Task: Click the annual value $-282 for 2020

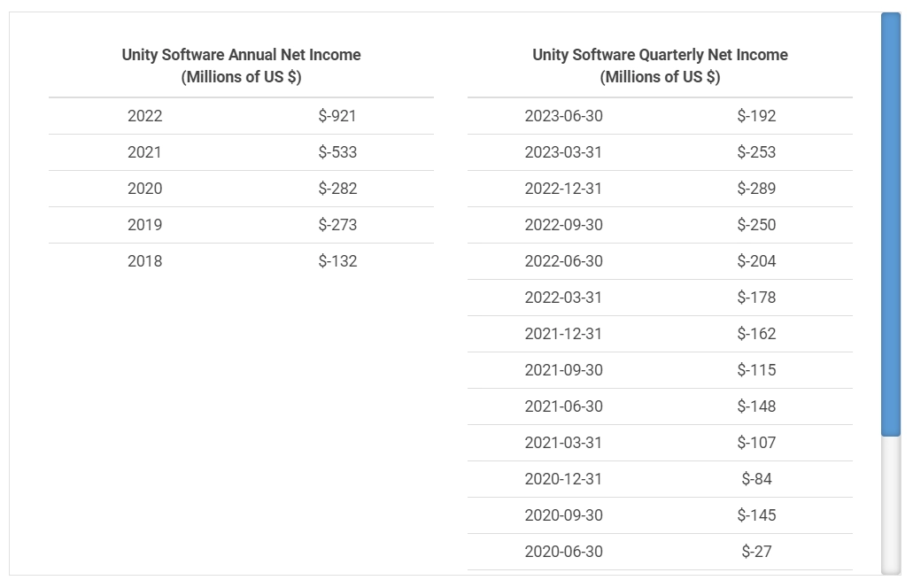Action: 337,189
